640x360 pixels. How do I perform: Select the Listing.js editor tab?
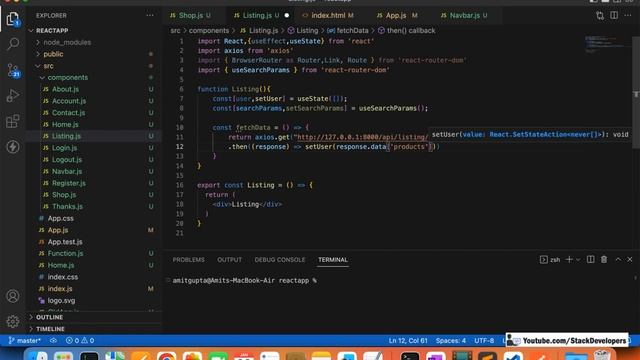click(x=257, y=16)
